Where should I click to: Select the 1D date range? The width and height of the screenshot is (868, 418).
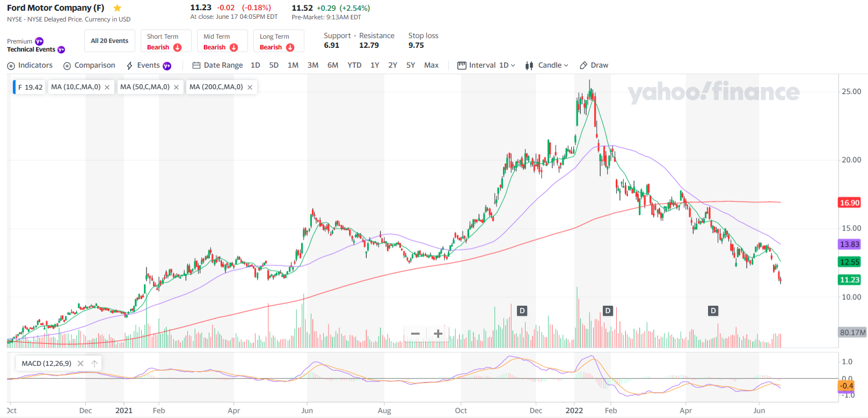click(x=256, y=66)
